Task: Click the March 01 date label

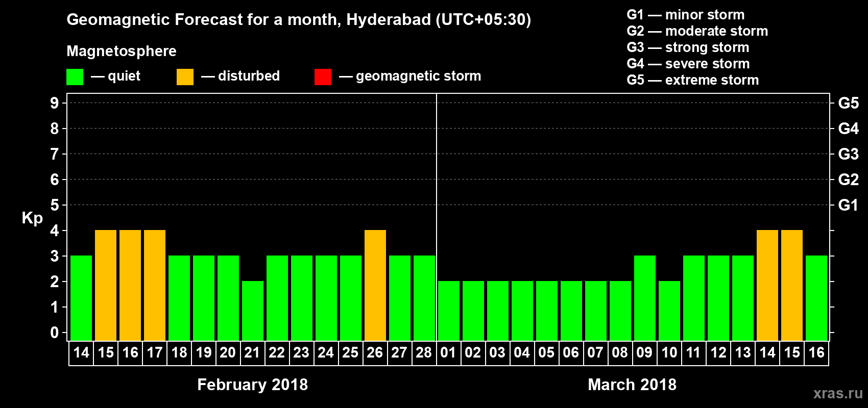Action: pos(448,352)
